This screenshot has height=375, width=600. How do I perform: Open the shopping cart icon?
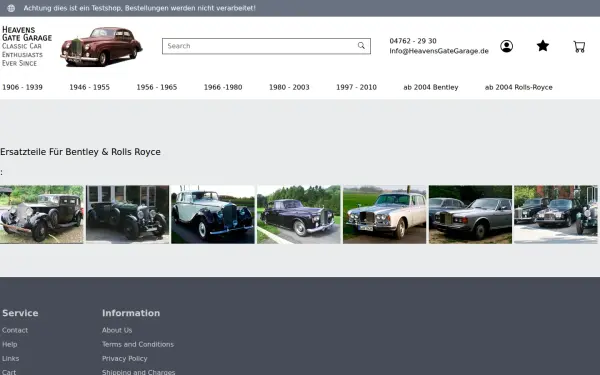(579, 47)
